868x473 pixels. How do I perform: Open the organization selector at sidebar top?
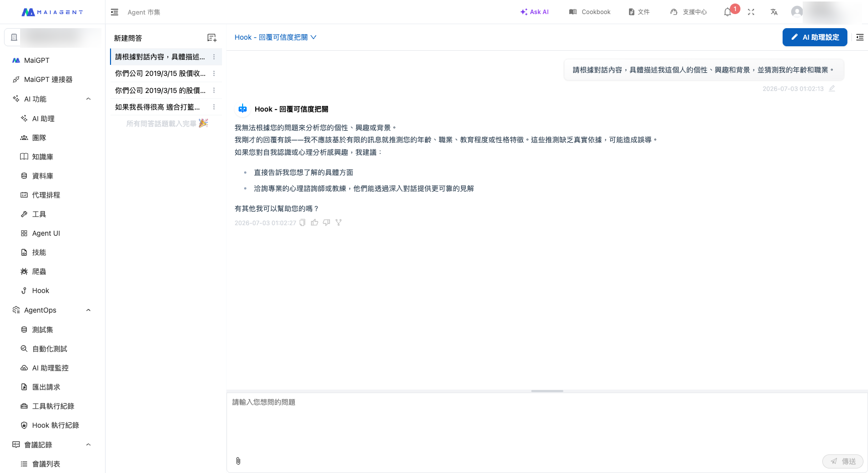(x=52, y=37)
